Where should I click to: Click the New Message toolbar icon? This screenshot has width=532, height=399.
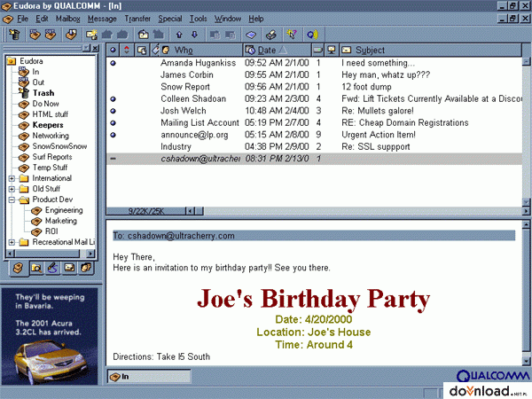(x=91, y=35)
